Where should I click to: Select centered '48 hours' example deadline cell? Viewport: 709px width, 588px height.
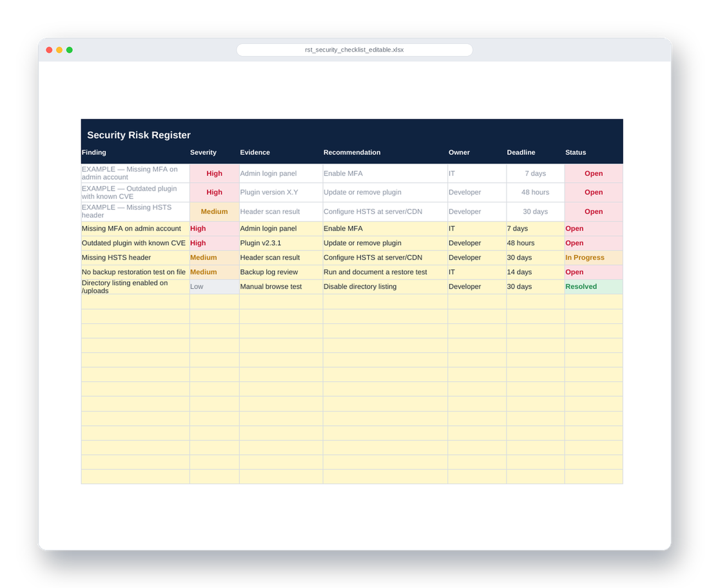coord(536,193)
